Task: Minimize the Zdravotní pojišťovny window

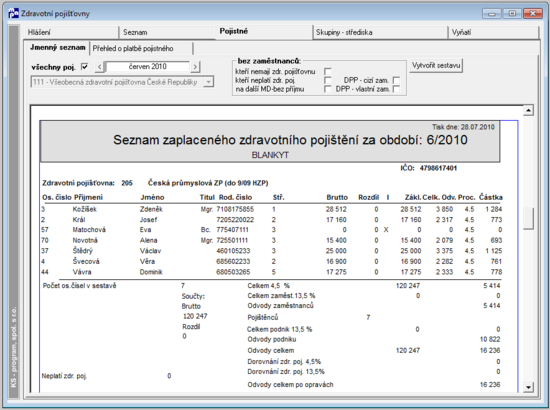Action: [492, 14]
